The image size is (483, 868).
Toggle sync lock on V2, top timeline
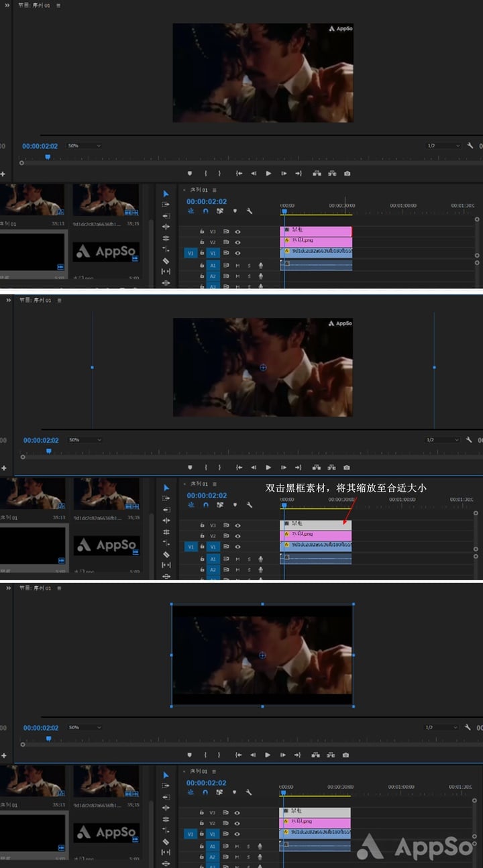(x=226, y=242)
